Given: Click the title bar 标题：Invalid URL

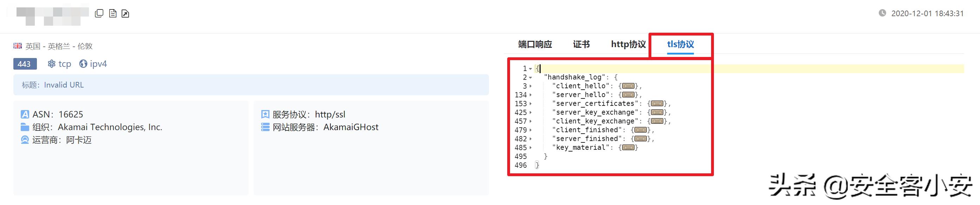Looking at the screenshot, I should click(x=251, y=85).
